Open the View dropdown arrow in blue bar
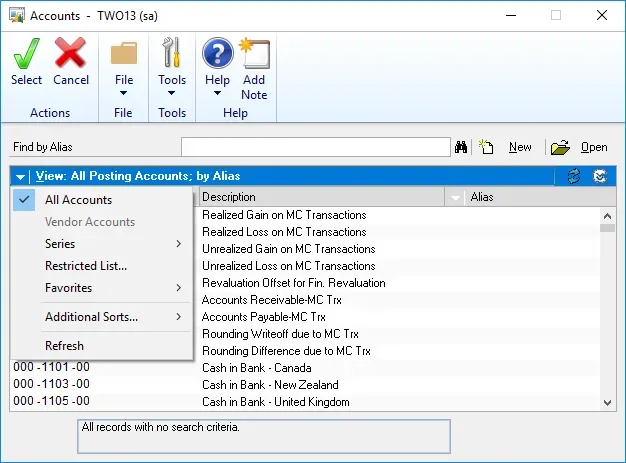 tap(21, 176)
